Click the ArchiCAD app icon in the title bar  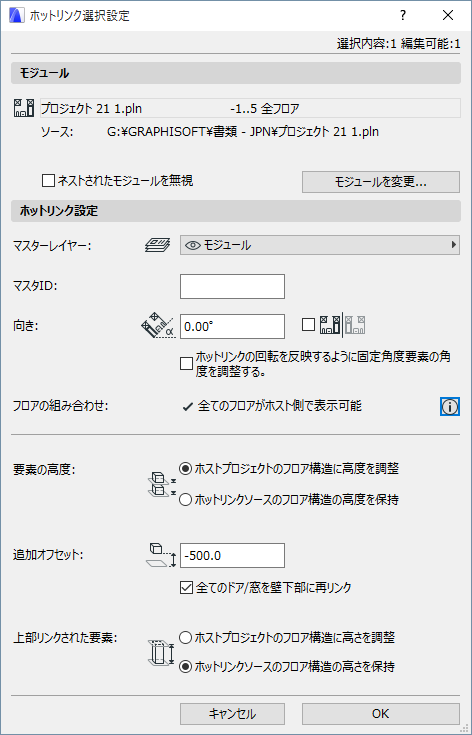tap(17, 15)
